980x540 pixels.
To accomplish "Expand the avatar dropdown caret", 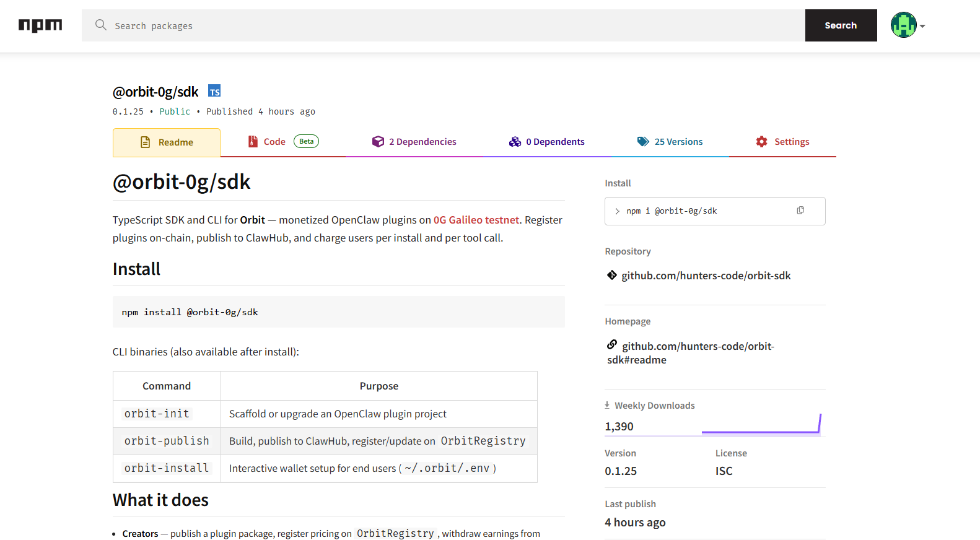I will pos(922,26).
